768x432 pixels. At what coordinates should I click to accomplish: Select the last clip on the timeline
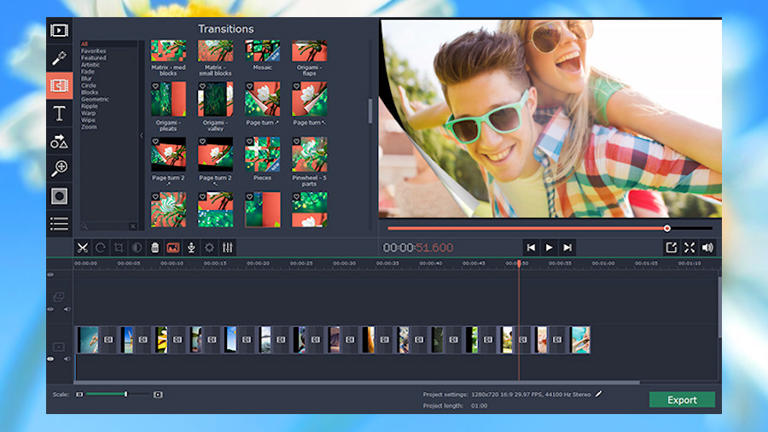pos(580,339)
